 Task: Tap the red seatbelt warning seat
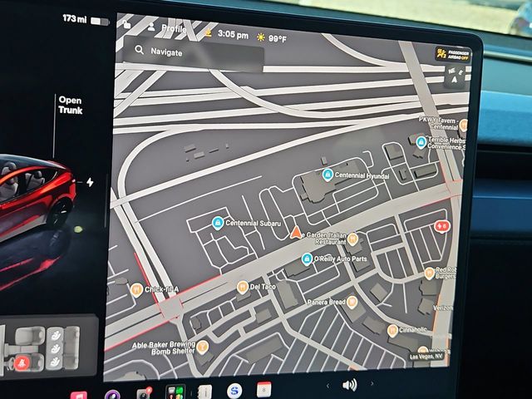pos(21,364)
